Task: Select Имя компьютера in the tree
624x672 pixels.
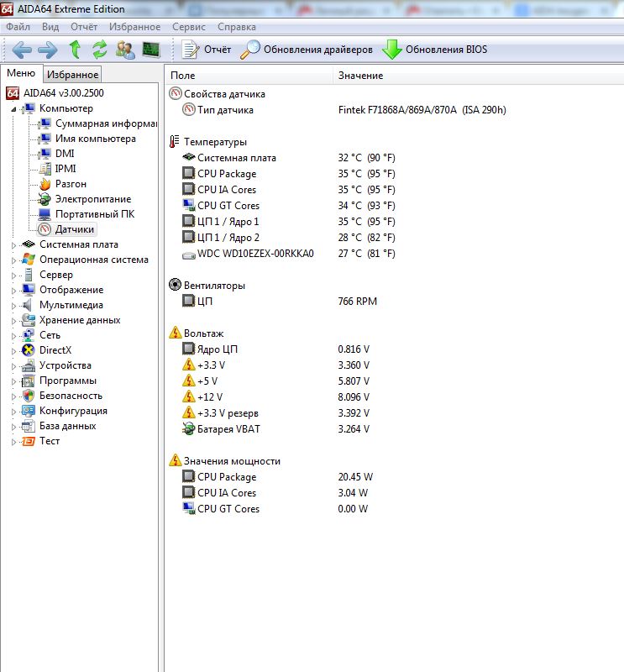Action: pyautogui.click(x=95, y=139)
